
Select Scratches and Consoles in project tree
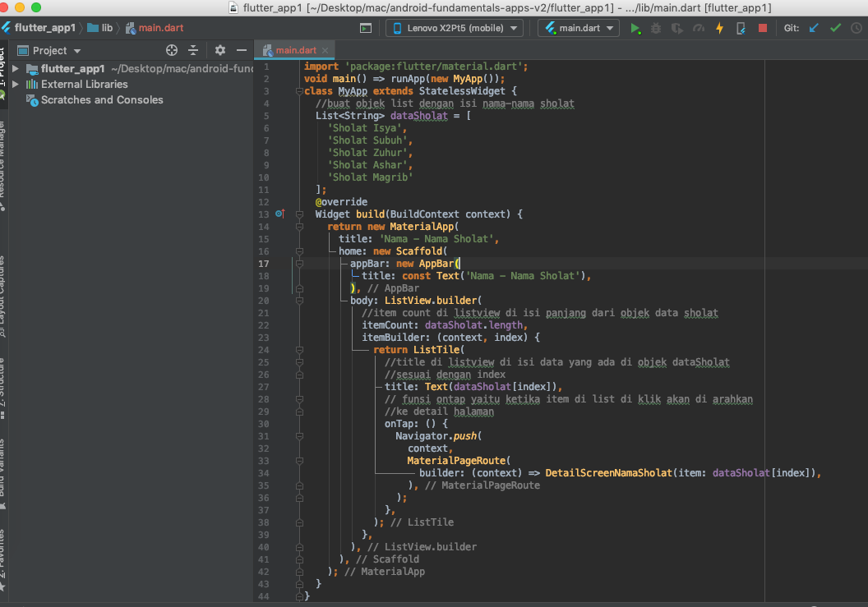pyautogui.click(x=102, y=99)
